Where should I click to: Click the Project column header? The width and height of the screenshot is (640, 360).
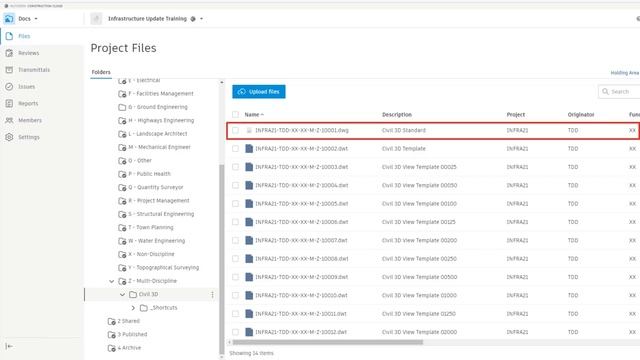[516, 114]
